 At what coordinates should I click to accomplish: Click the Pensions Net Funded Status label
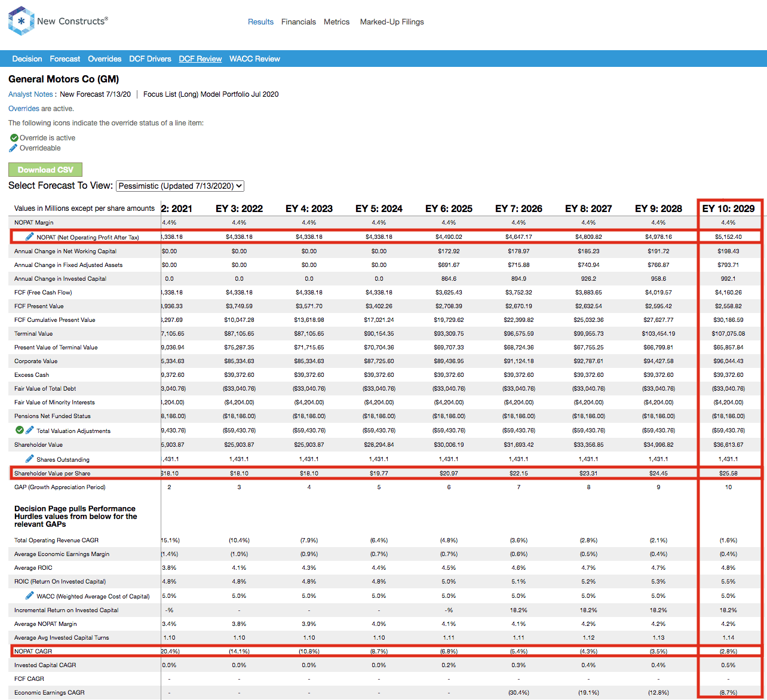pyautogui.click(x=52, y=416)
